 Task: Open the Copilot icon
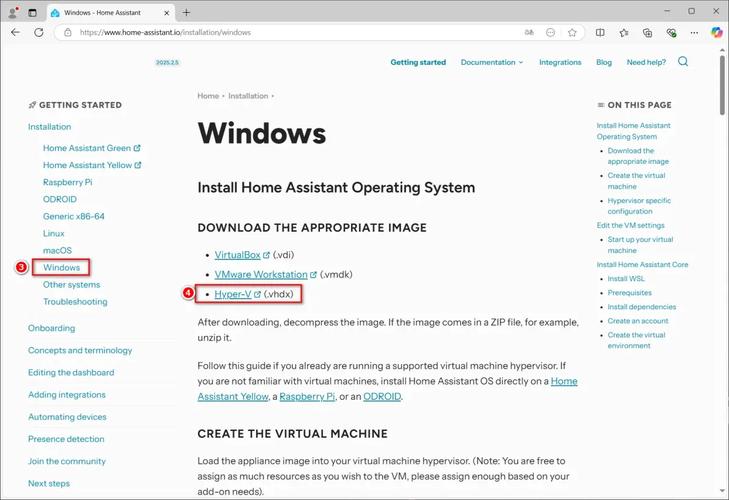tap(717, 33)
